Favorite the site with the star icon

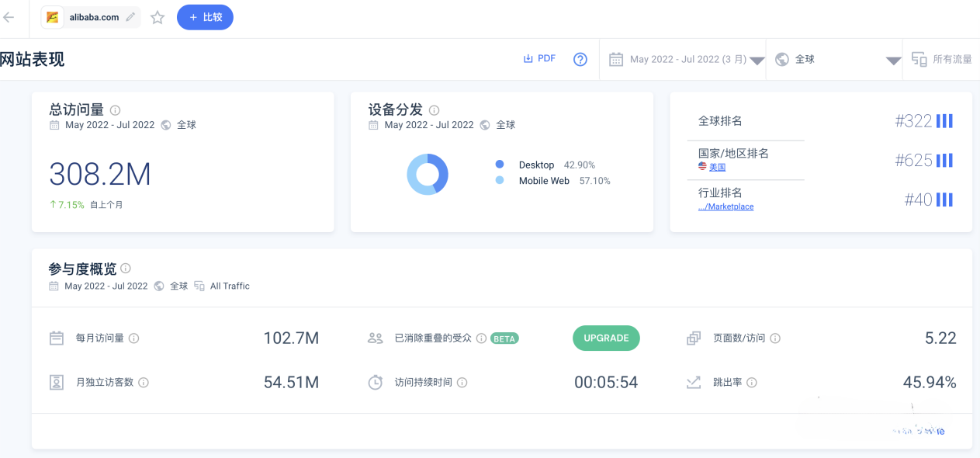158,17
